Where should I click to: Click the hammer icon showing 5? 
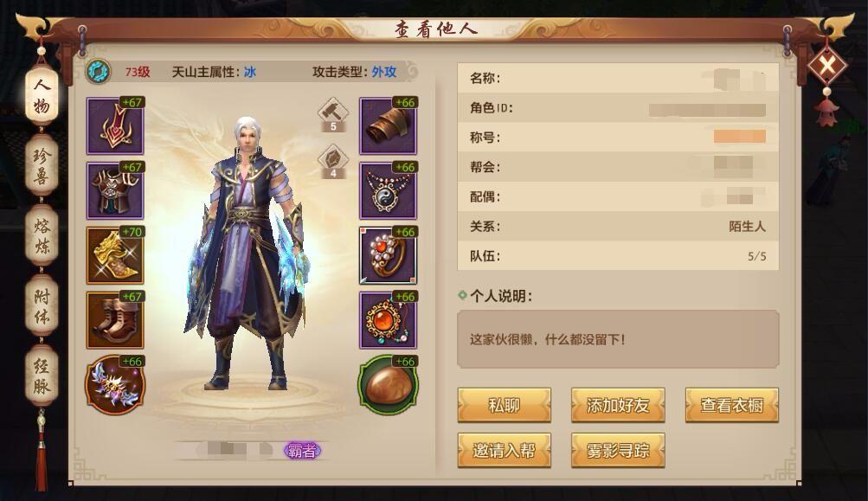click(332, 114)
